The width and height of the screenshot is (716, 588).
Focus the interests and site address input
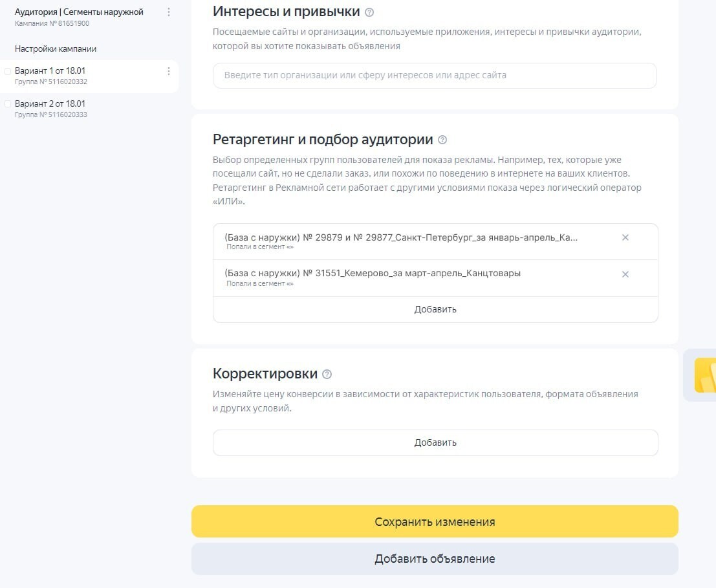point(435,75)
